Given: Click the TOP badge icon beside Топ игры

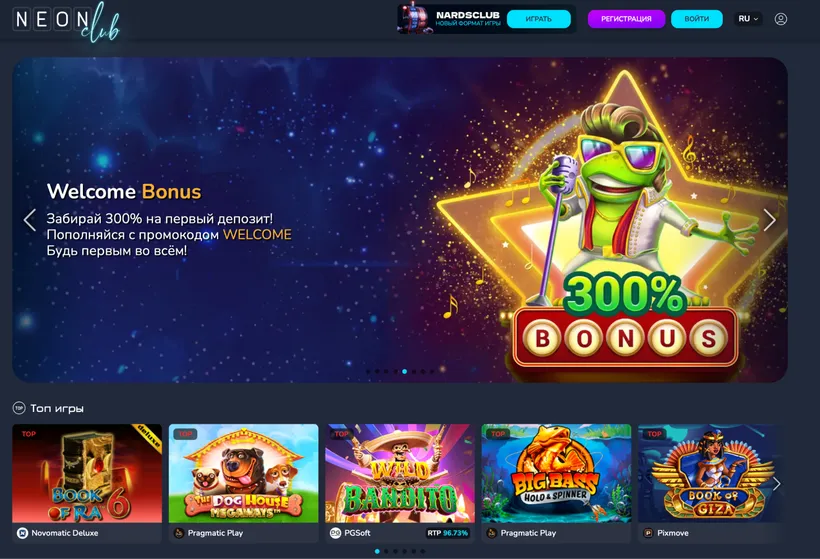Looking at the screenshot, I should (19, 408).
